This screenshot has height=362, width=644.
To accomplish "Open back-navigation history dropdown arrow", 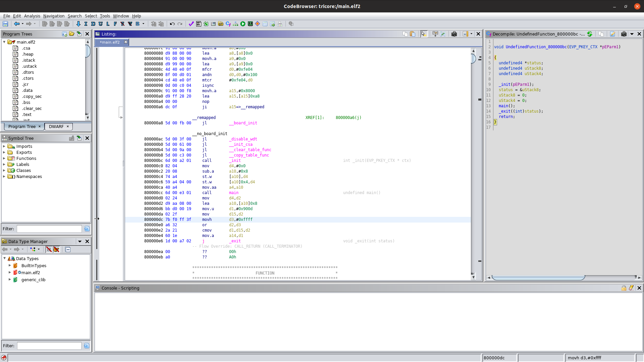I will 22,24.
